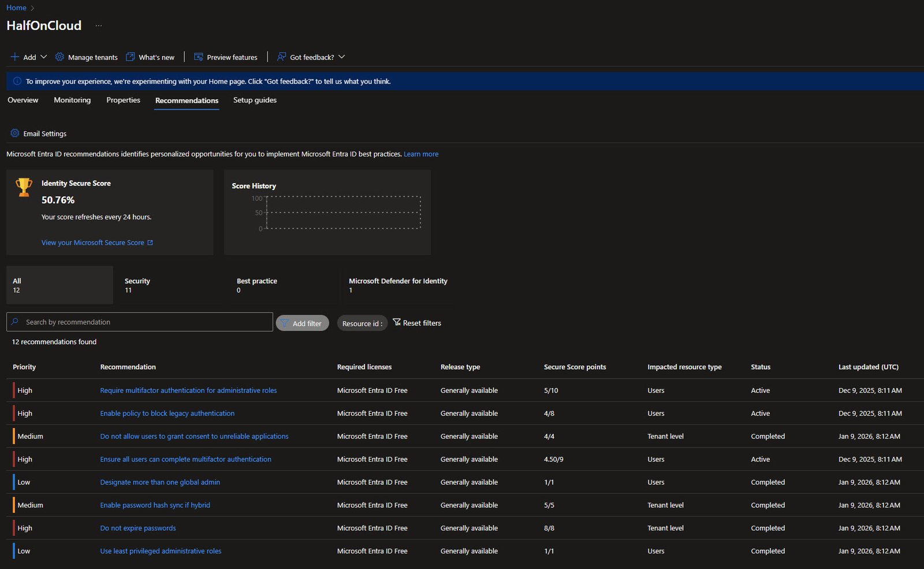Screen dimensions: 924x569
Task: Expand the Got feedback dropdown chevron
Action: [x=342, y=57]
